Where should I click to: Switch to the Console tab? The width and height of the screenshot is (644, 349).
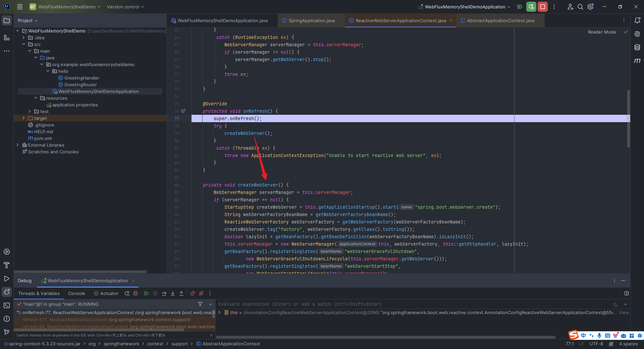[x=76, y=293]
